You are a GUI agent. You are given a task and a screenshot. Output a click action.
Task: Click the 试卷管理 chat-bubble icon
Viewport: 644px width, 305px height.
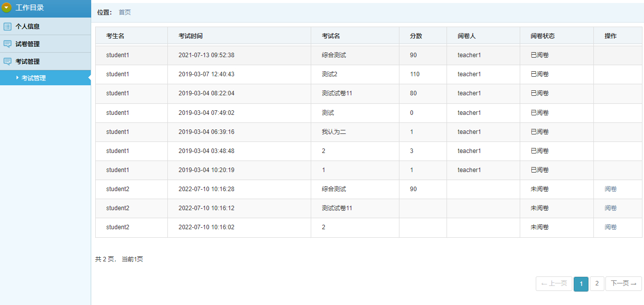8,44
